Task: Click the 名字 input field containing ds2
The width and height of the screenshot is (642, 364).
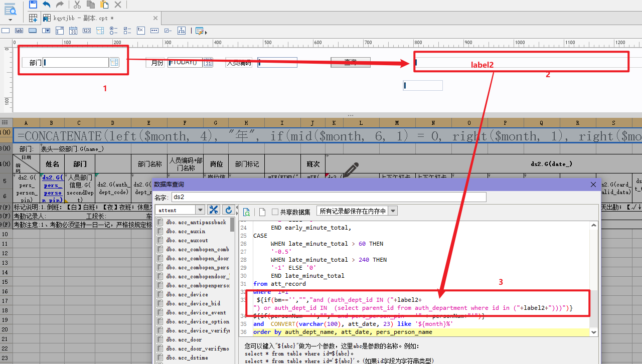Action: [329, 197]
